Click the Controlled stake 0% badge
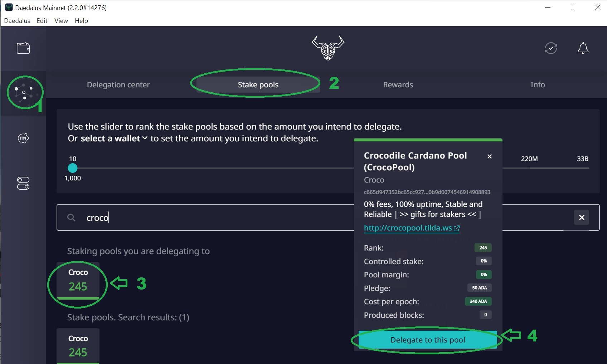 click(484, 261)
